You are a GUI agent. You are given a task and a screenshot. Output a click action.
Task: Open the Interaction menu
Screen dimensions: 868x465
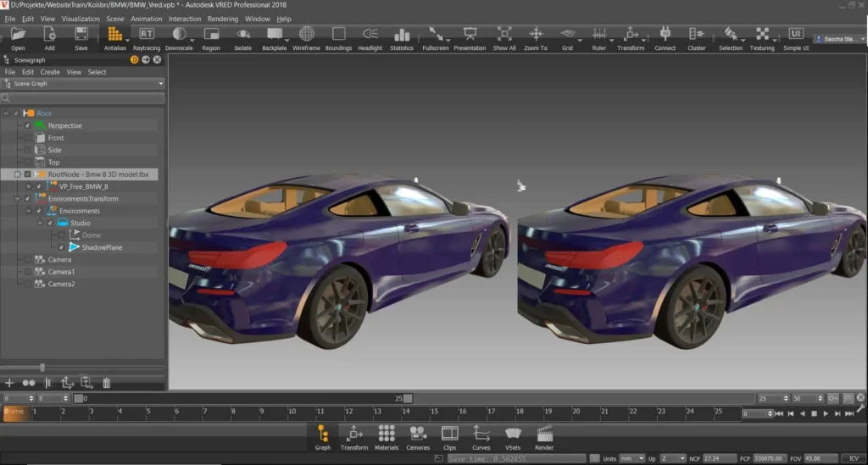[x=184, y=19]
